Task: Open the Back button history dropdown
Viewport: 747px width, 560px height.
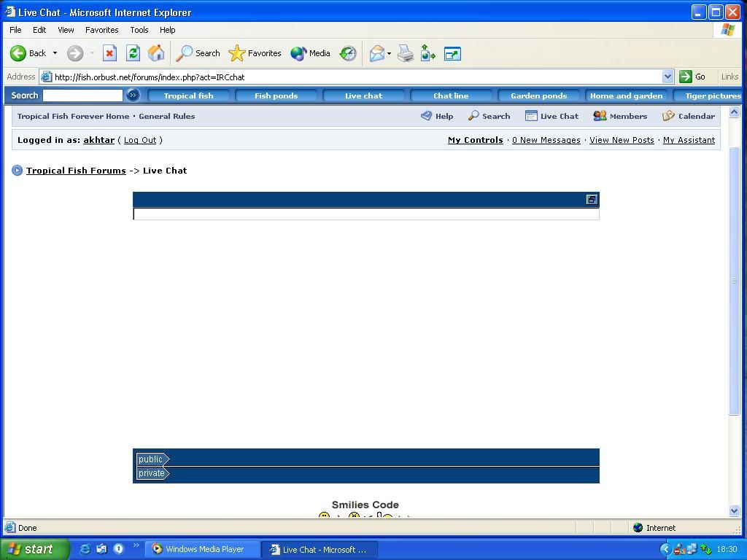Action: (x=55, y=53)
